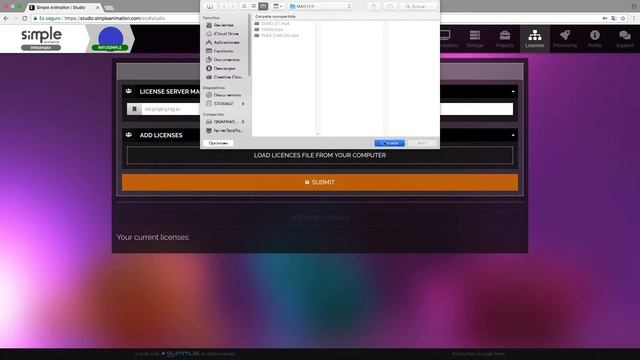This screenshot has height=360, width=640.
Task: Click Load licences file from your computer
Action: click(x=320, y=156)
